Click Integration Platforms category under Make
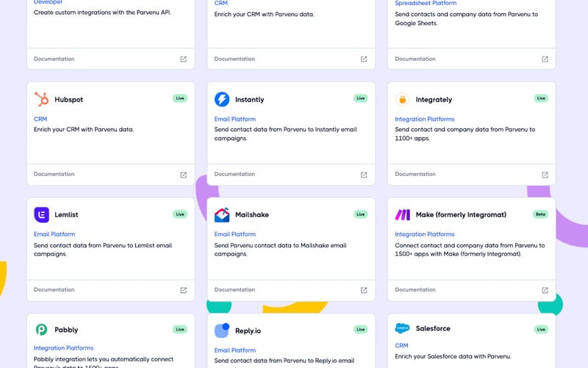 click(x=425, y=234)
